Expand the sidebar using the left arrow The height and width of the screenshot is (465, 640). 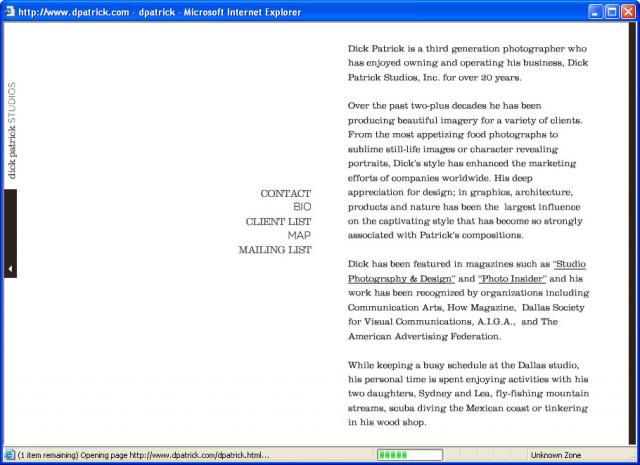click(x=9, y=269)
